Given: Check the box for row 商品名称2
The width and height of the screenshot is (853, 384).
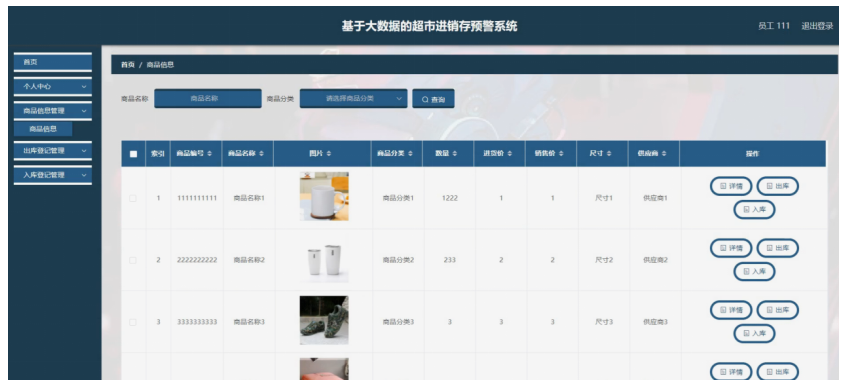Looking at the screenshot, I should tap(133, 260).
